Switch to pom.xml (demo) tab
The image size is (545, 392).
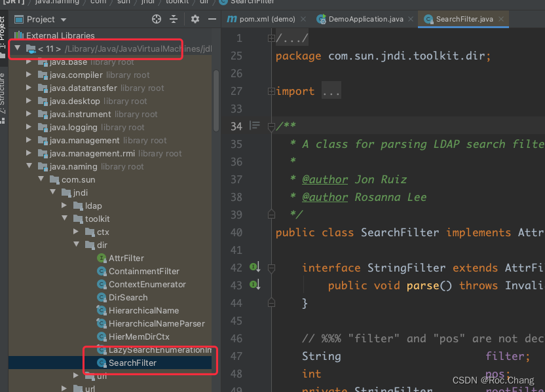[x=267, y=19]
